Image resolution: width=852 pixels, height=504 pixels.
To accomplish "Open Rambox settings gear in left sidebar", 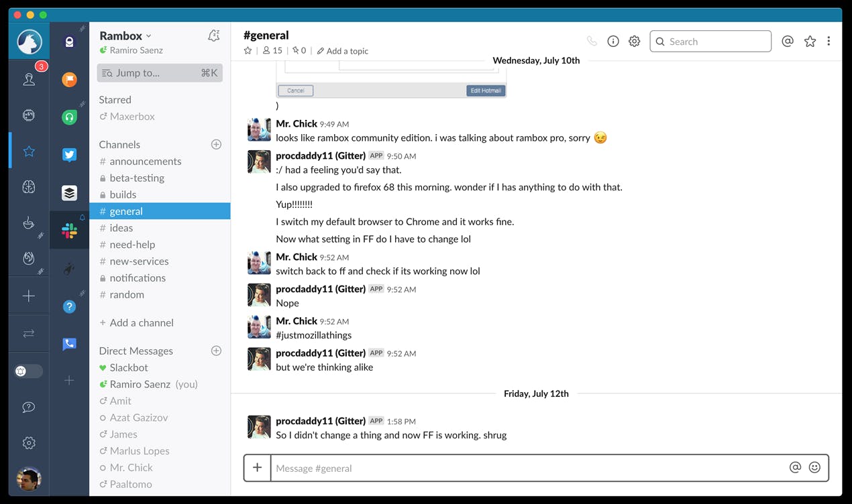I will coord(29,443).
